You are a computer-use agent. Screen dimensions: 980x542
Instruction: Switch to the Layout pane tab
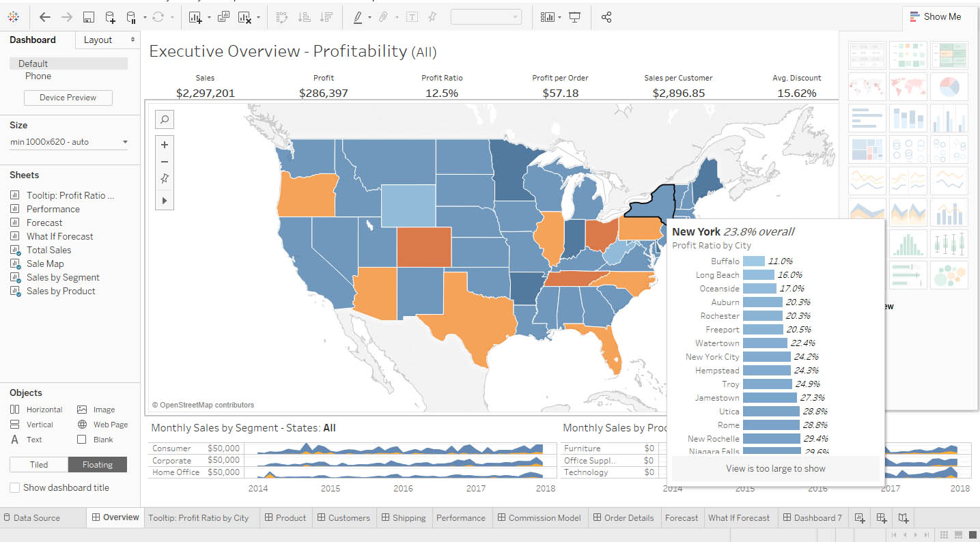click(108, 40)
